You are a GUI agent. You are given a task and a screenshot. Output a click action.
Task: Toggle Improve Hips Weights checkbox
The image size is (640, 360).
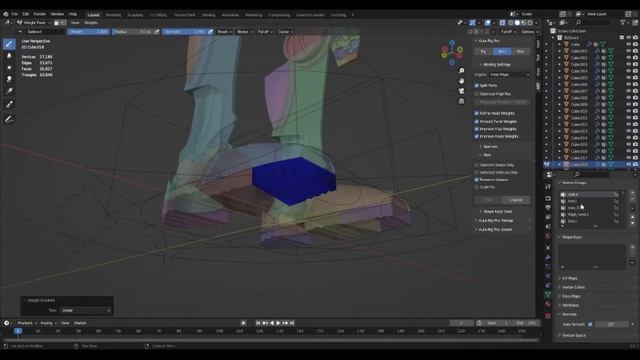tap(476, 129)
